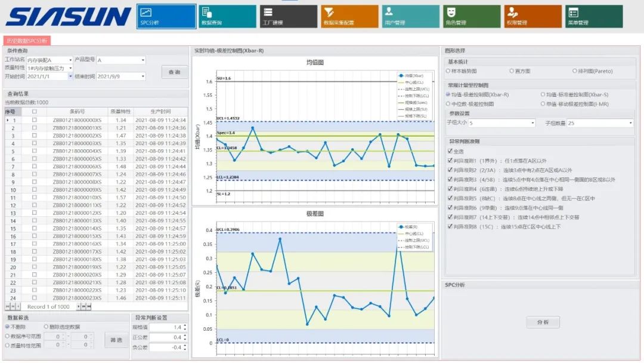
Task: Open the 菜单管理 menu management tile
Action: point(594,17)
